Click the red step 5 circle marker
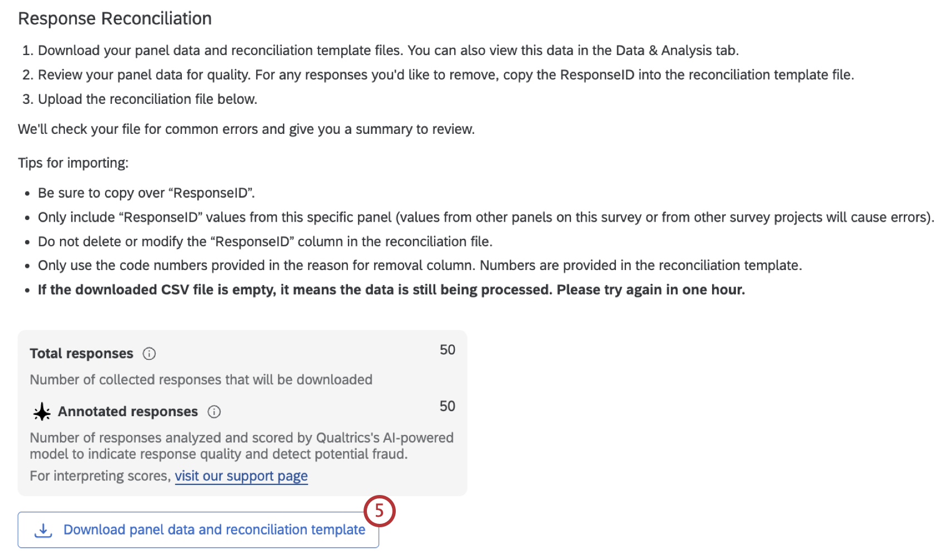Viewport: 945px width, 560px height. 380,511
